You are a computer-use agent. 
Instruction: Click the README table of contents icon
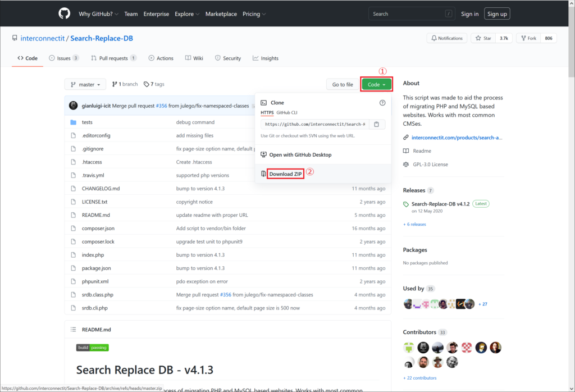pyautogui.click(x=74, y=329)
